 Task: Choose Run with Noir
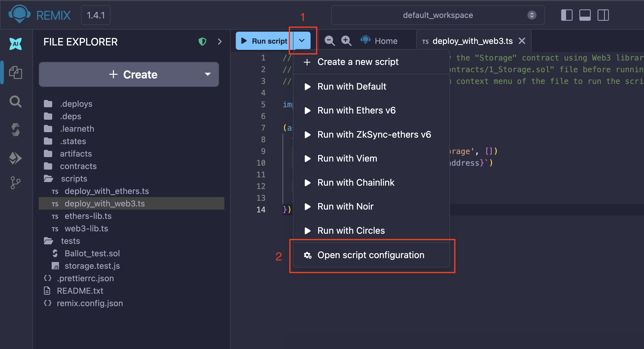click(x=371, y=206)
